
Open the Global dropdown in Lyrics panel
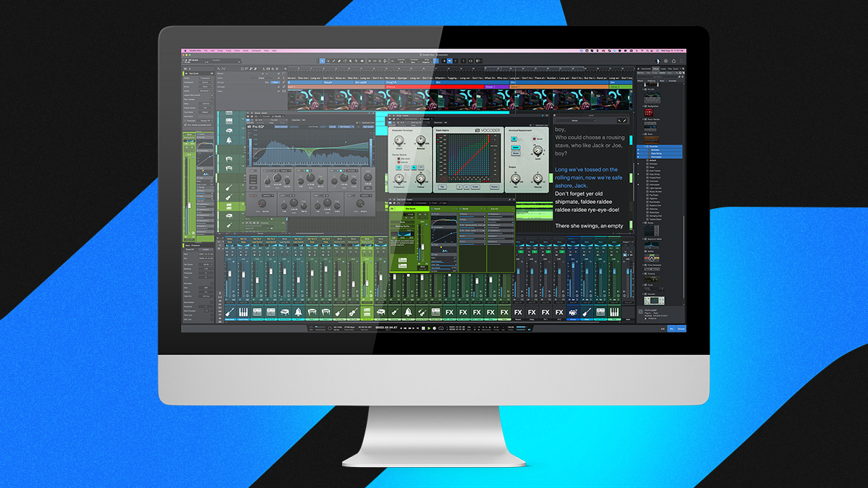tap(576, 121)
